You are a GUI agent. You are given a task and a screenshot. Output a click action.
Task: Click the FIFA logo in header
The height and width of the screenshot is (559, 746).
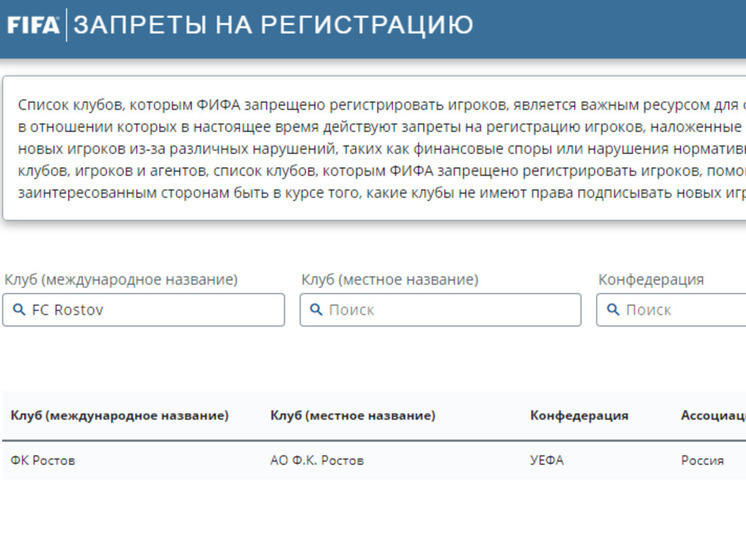click(33, 25)
